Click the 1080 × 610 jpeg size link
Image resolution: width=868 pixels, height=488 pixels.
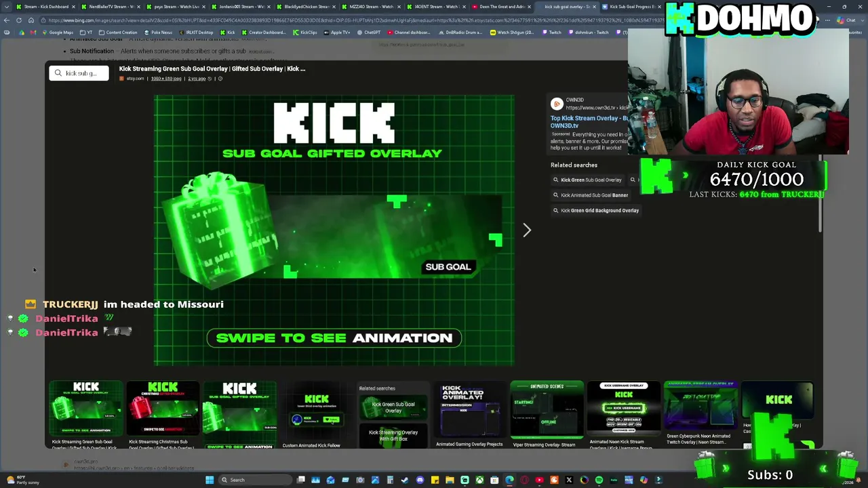pyautogui.click(x=165, y=79)
